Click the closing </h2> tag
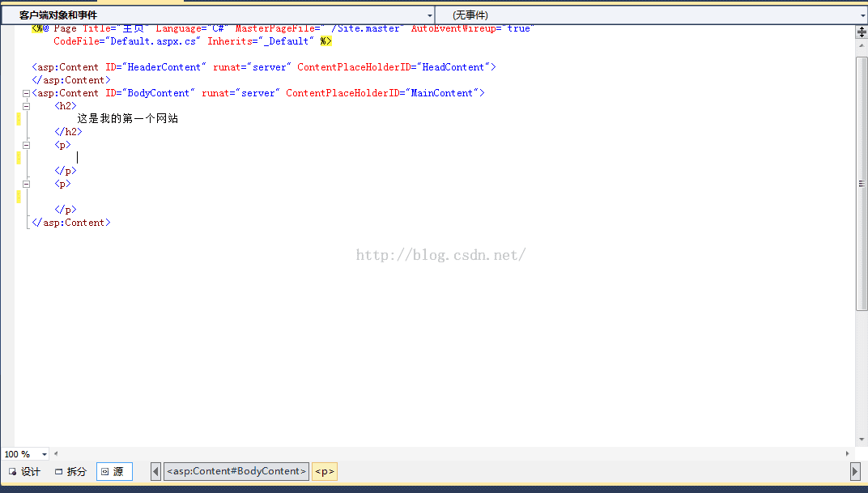 [68, 132]
